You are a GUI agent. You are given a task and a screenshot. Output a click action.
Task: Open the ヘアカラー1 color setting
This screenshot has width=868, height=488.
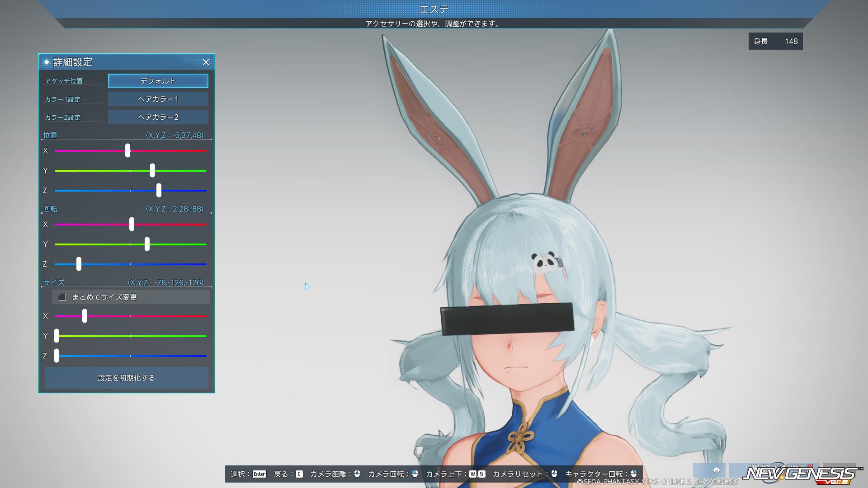coord(158,99)
